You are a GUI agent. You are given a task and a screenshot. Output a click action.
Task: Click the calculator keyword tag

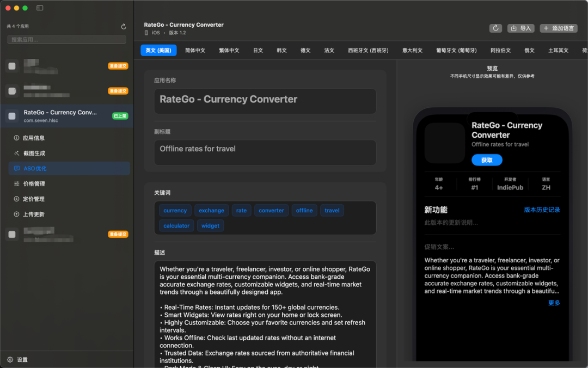click(x=176, y=226)
